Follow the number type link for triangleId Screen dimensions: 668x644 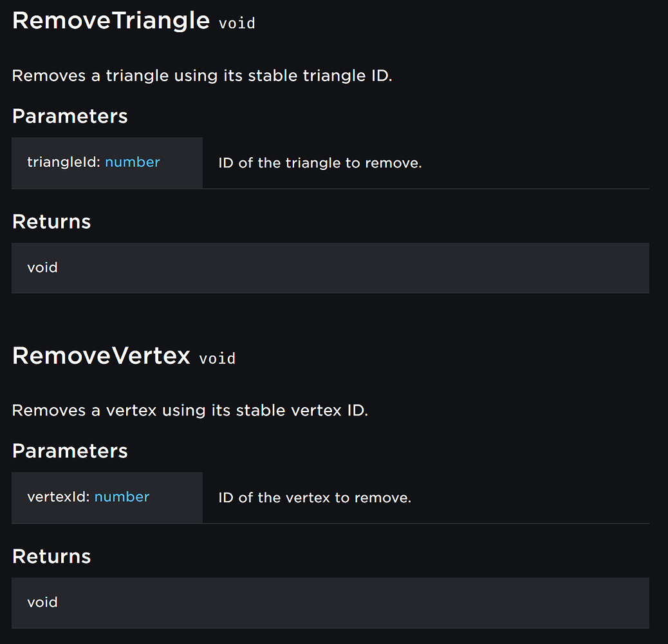point(132,162)
